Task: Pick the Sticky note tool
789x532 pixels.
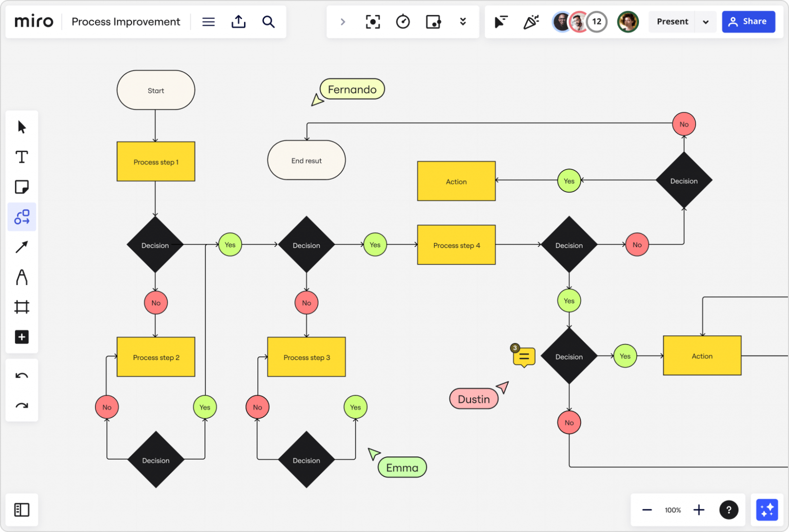Action: click(22, 187)
